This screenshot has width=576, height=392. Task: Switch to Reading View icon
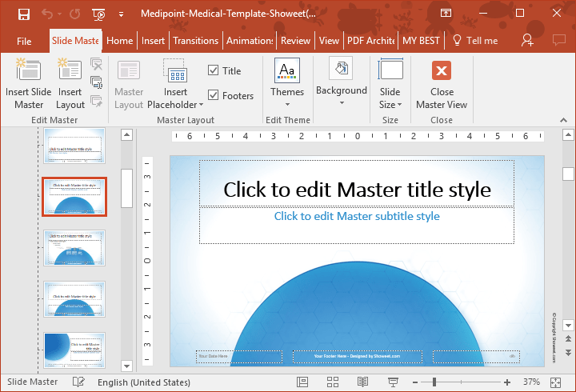pyautogui.click(x=362, y=382)
